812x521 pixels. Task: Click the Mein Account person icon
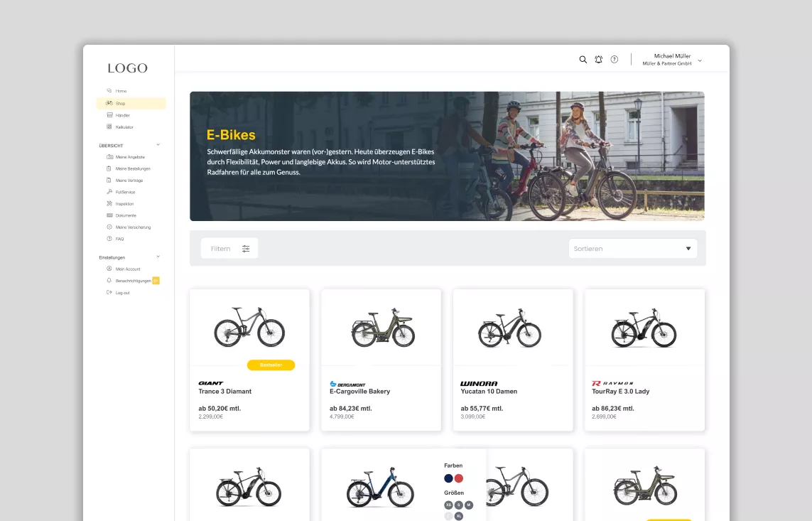(109, 269)
